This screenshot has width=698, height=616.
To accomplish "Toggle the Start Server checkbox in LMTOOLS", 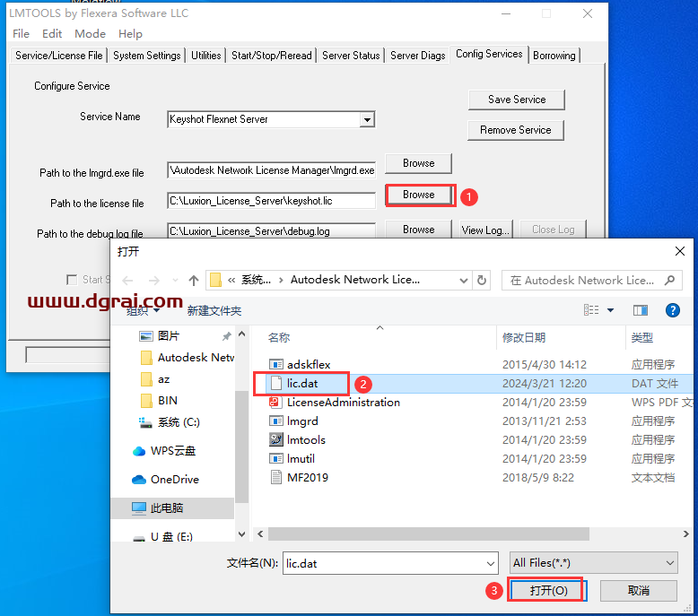I will point(71,280).
